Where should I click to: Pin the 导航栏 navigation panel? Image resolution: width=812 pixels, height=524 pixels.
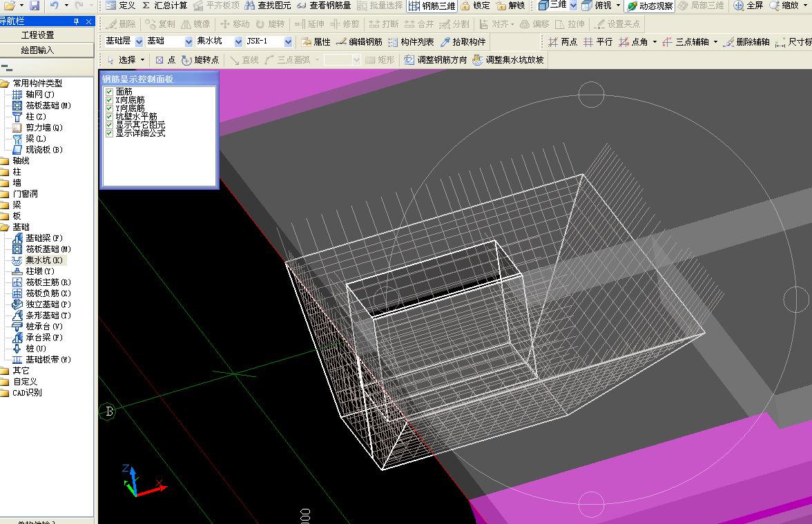(x=76, y=21)
